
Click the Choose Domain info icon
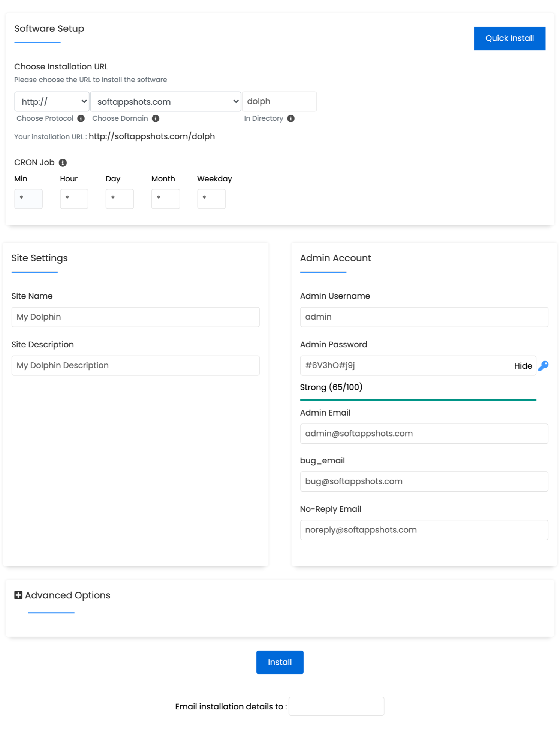tap(156, 118)
